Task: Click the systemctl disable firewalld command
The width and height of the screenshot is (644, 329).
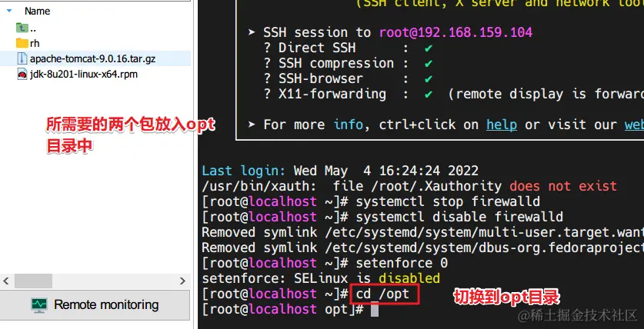Action: (x=459, y=217)
